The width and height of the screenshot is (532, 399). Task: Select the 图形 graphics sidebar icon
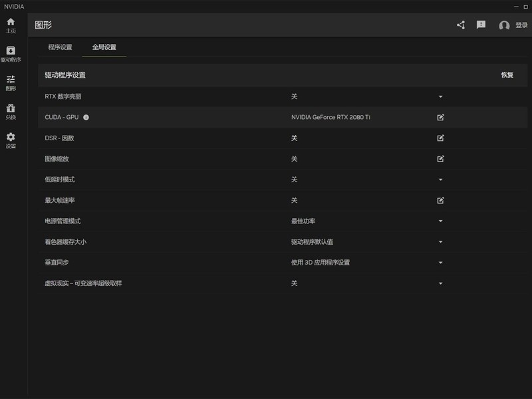point(11,83)
